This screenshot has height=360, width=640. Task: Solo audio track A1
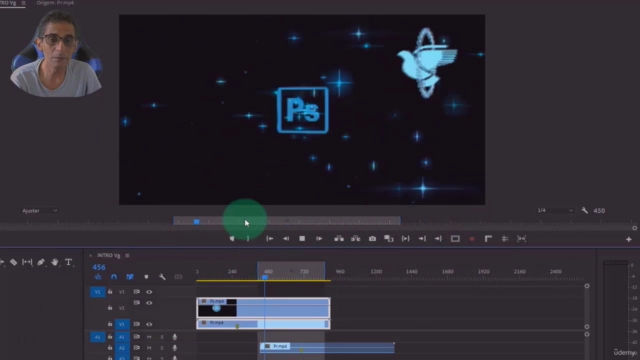(x=162, y=337)
